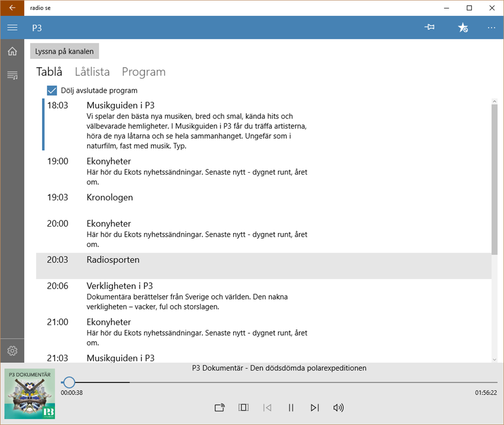Select the 20:03 Radiosporten entry
The width and height of the screenshot is (504, 425).
(264, 265)
